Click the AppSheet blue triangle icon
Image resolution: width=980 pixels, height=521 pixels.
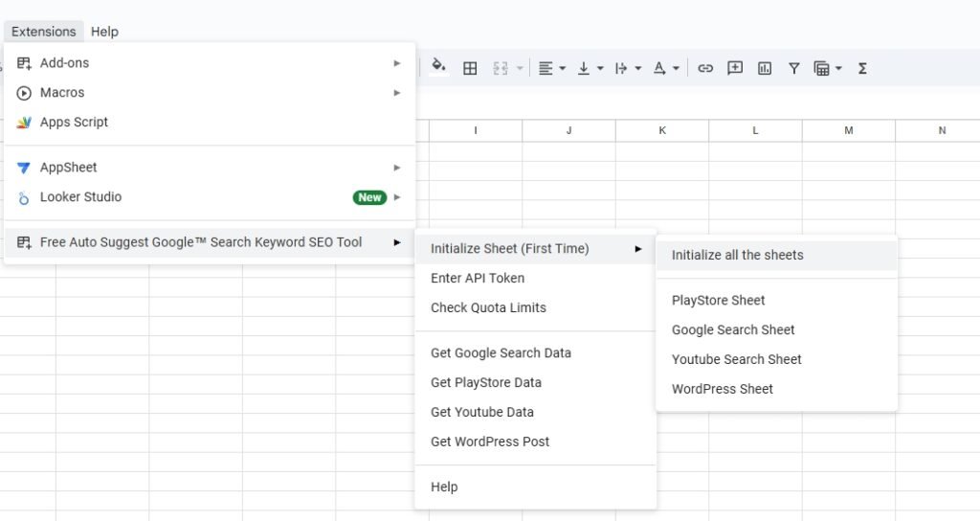pos(24,168)
